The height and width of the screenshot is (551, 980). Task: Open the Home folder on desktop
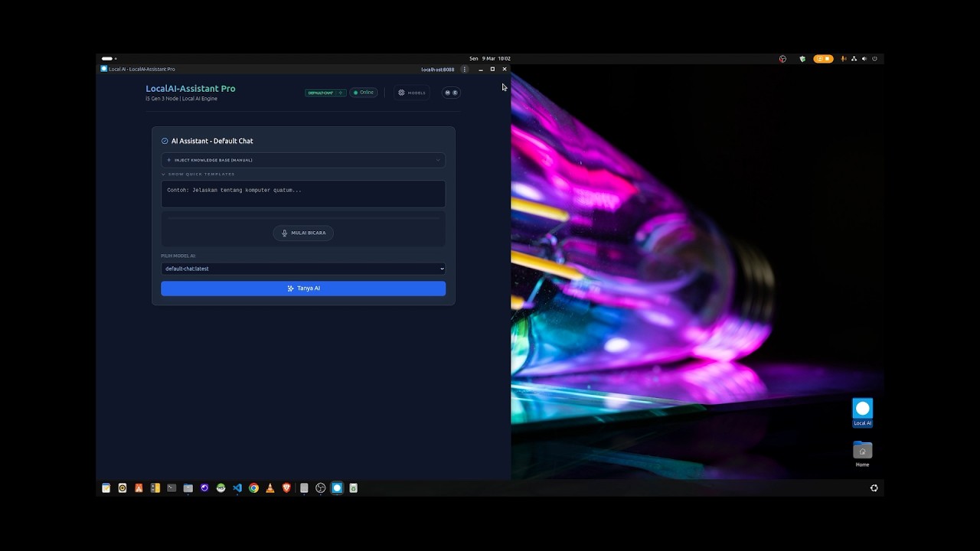pyautogui.click(x=863, y=454)
